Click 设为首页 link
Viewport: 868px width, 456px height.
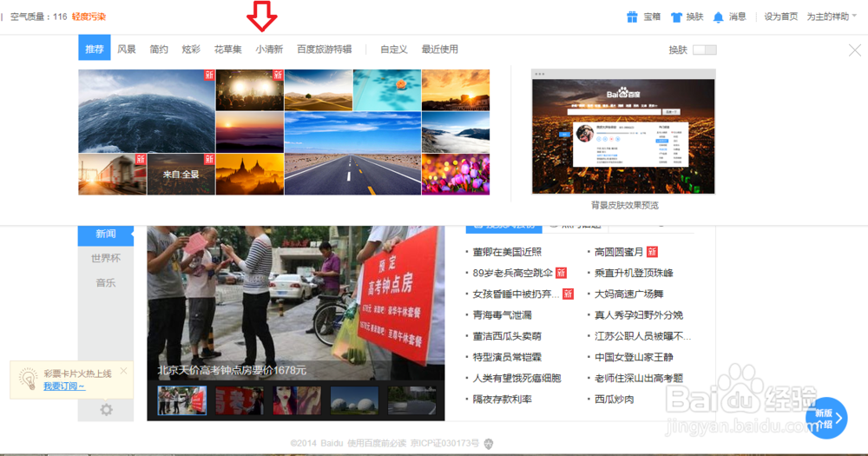coord(780,17)
